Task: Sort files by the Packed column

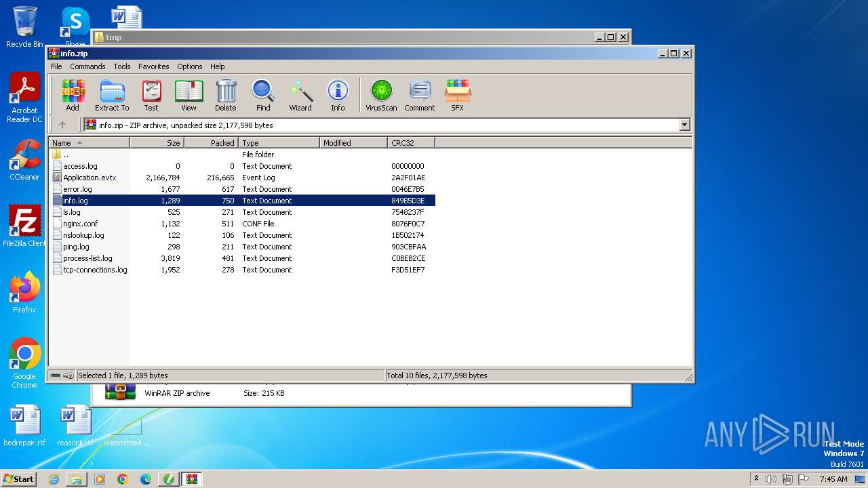Action: tap(212, 143)
